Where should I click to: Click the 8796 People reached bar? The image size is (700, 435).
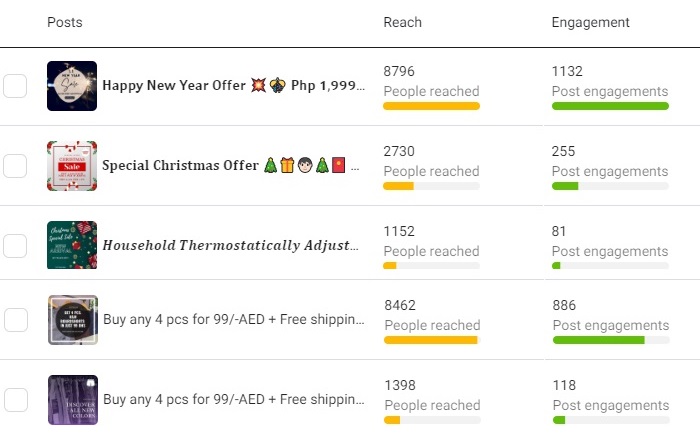click(x=431, y=105)
